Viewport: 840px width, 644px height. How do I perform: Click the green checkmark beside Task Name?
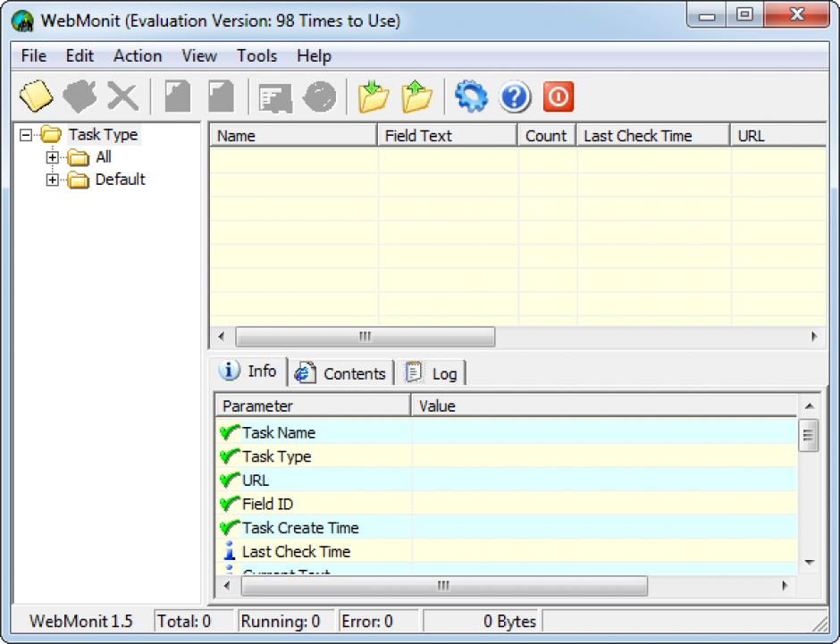pos(230,432)
